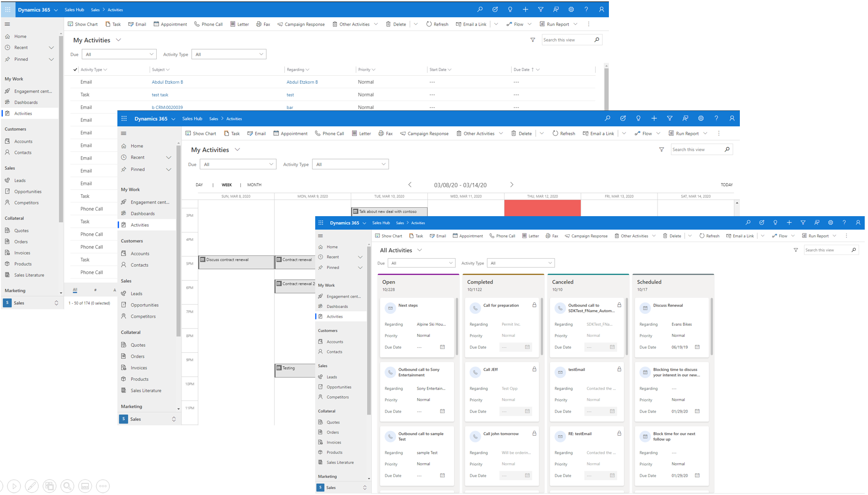The height and width of the screenshot is (495, 868).
Task: Switch to DAY view in middle window calendar
Action: 199,185
